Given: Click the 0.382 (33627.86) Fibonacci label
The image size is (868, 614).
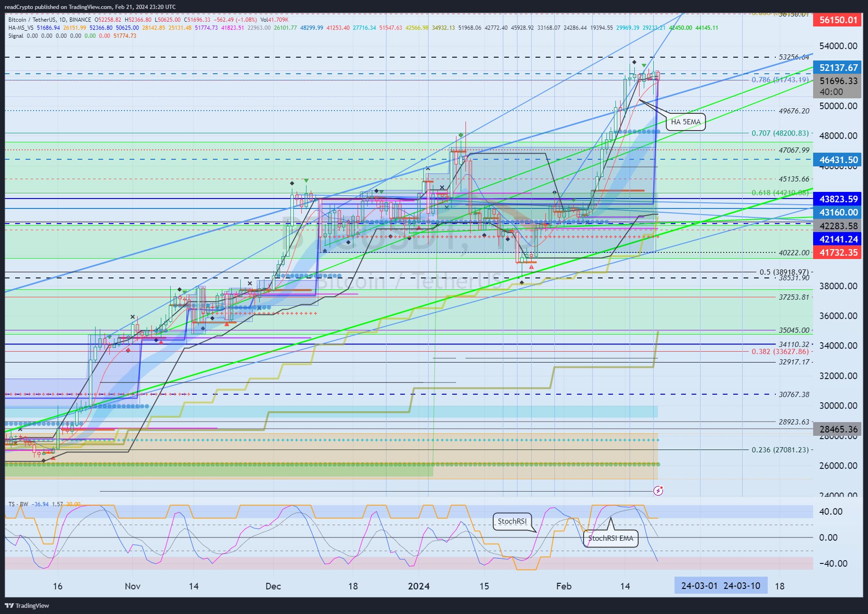Looking at the screenshot, I should 780,352.
